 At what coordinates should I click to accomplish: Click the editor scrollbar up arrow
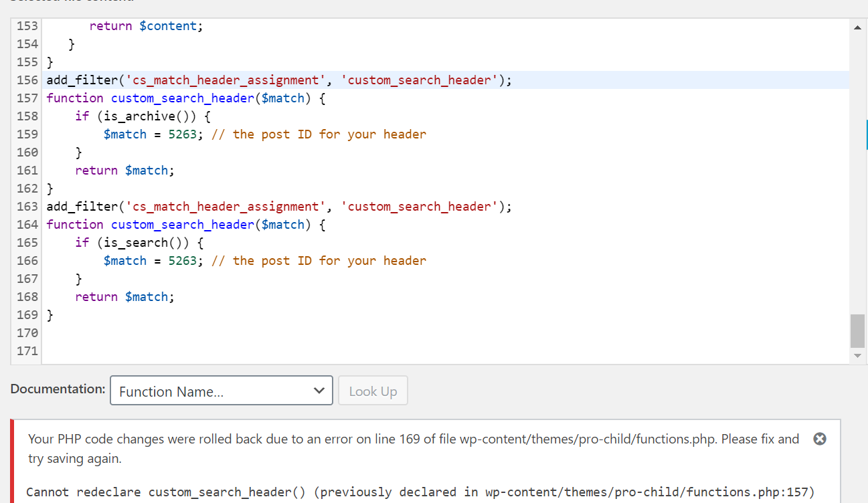coord(857,27)
